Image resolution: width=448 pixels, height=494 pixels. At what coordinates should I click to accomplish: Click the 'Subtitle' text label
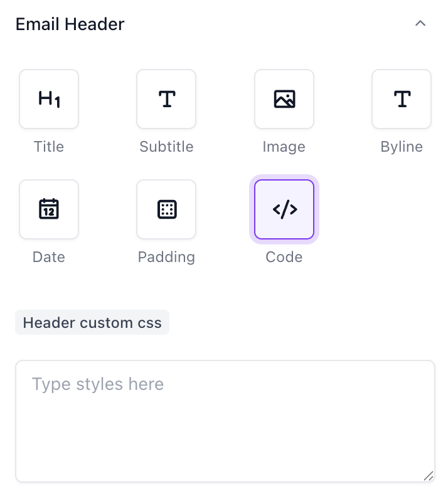point(166,147)
